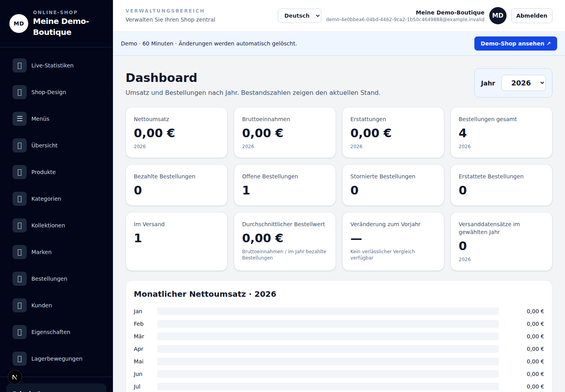Click the Bezahlte Bestellungen card
Screen dimensions: 565x392
177,185
